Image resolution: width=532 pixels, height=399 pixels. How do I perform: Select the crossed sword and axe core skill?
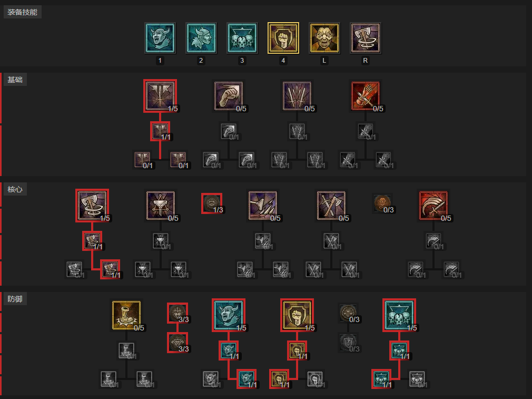point(331,206)
